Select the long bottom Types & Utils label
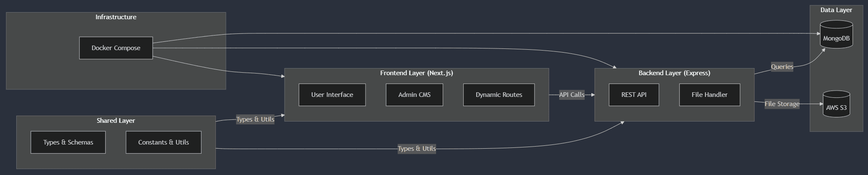Viewport: 868px width, 175px height. 416,149
